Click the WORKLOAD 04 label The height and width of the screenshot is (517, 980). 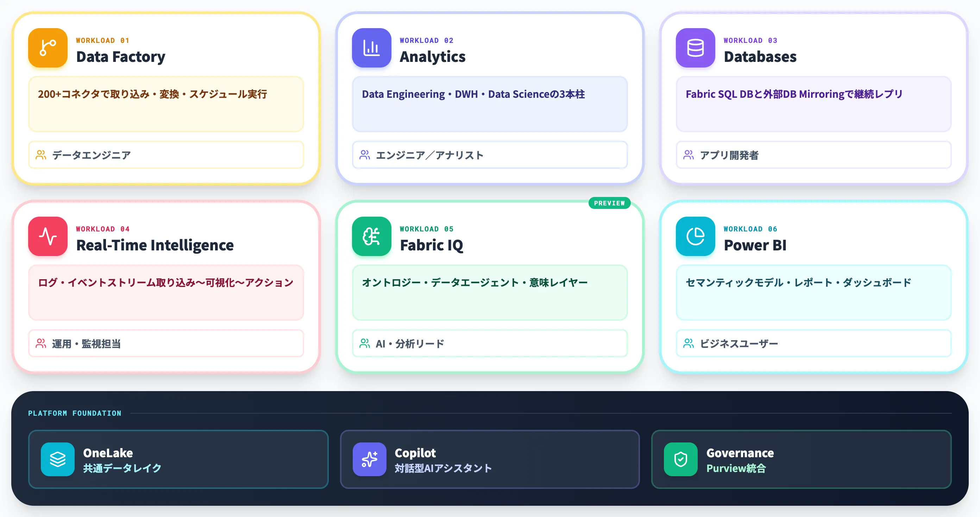pos(103,229)
